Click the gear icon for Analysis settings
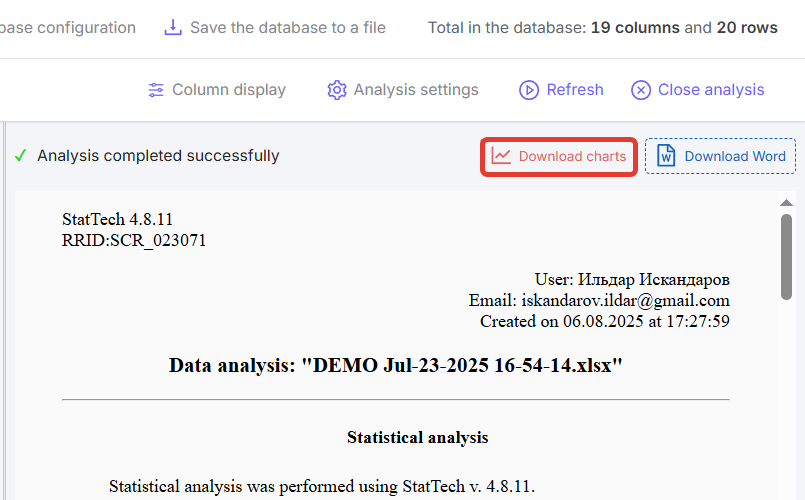Screen dimensions: 805x500 click(x=337, y=90)
